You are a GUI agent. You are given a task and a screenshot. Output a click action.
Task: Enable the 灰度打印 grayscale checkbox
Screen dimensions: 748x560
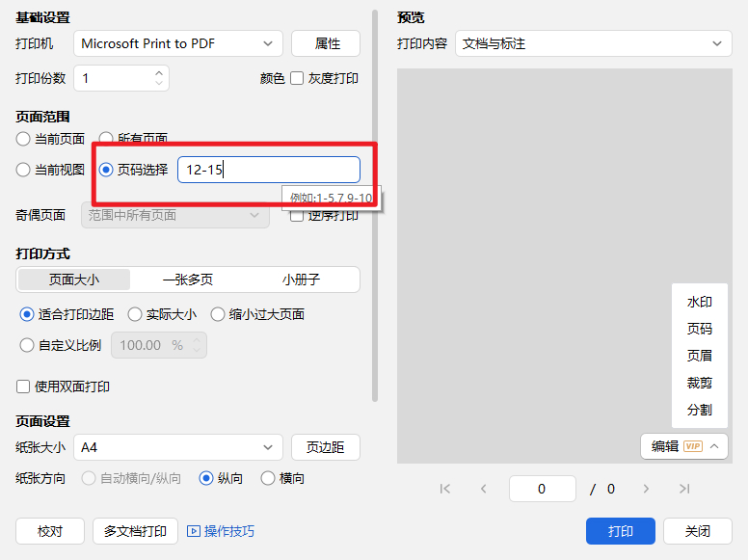tap(297, 78)
